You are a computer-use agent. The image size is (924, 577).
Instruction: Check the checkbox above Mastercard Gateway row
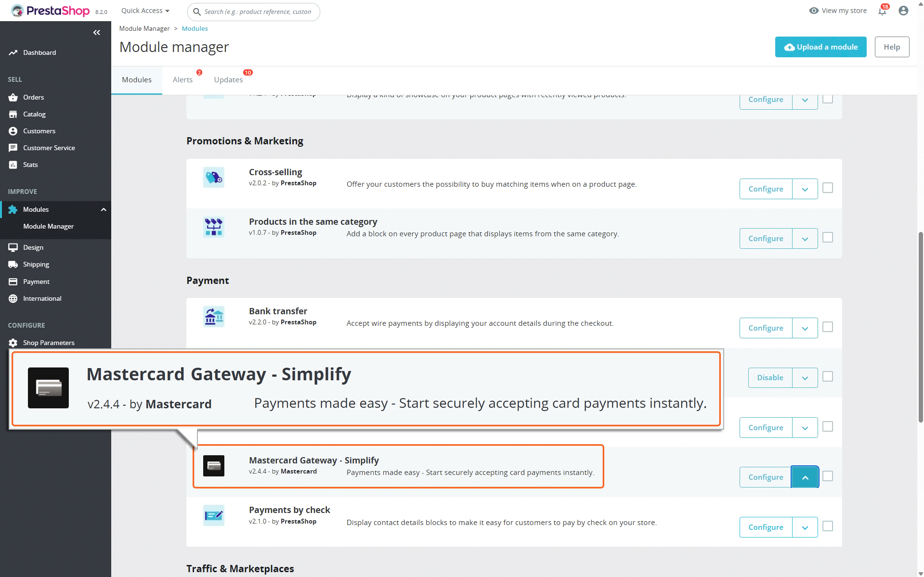828,426
